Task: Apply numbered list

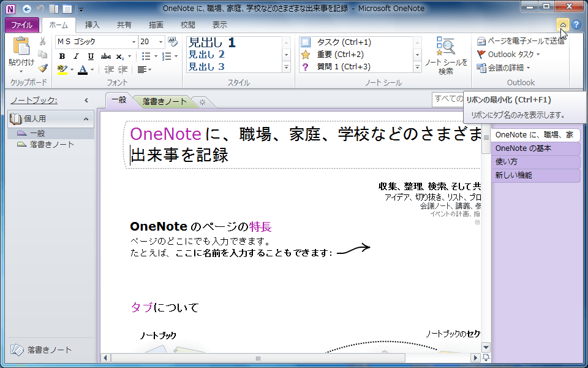Action: [167, 56]
